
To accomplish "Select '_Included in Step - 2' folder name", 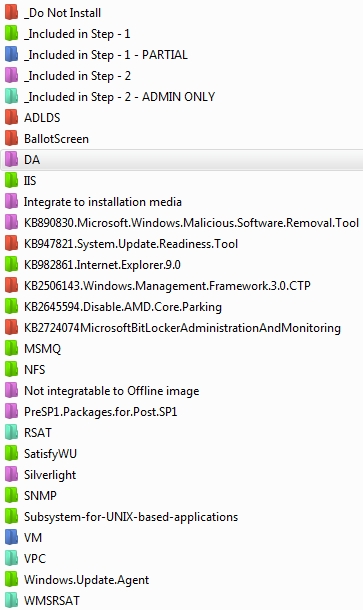I will pos(77,76).
